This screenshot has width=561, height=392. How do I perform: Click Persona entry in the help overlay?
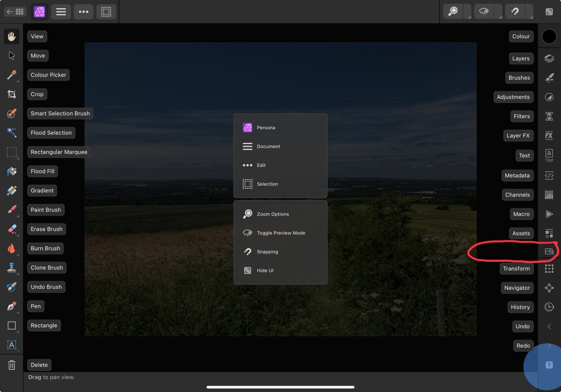pos(266,128)
